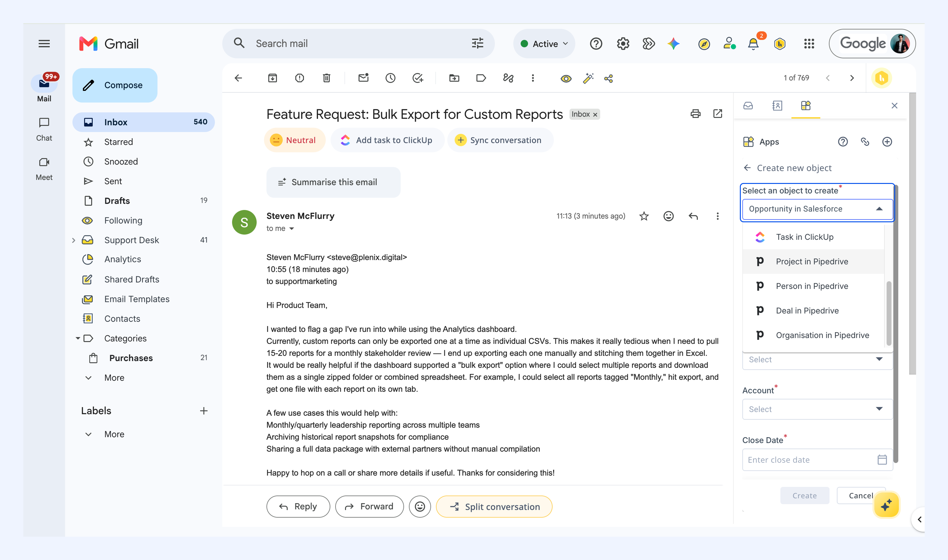The width and height of the screenshot is (948, 560).
Task: Click the Search mail field
Action: click(358, 44)
